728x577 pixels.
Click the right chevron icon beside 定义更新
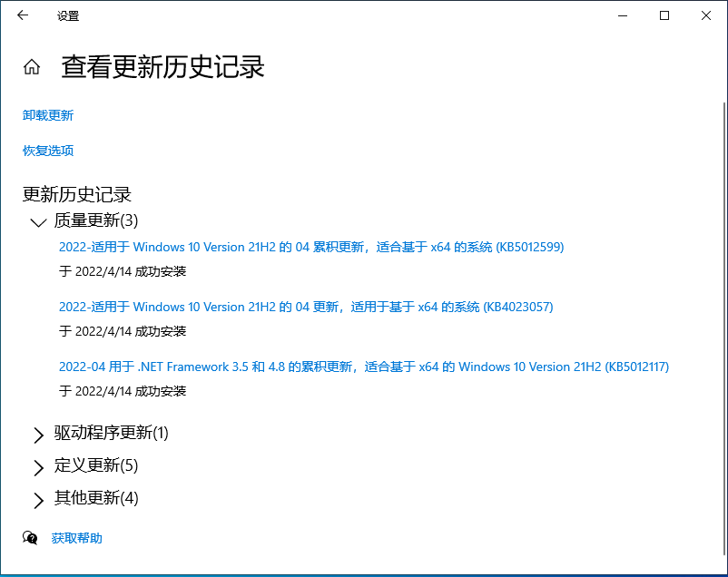(x=37, y=466)
